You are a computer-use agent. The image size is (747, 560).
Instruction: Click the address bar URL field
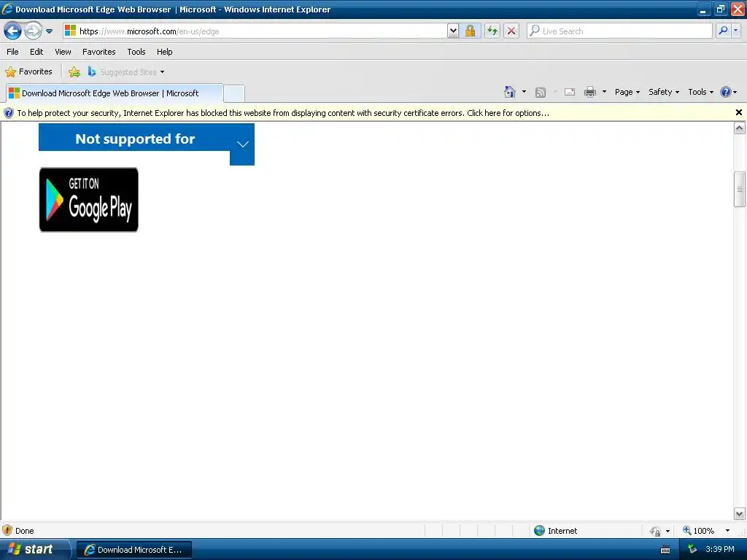(255, 31)
